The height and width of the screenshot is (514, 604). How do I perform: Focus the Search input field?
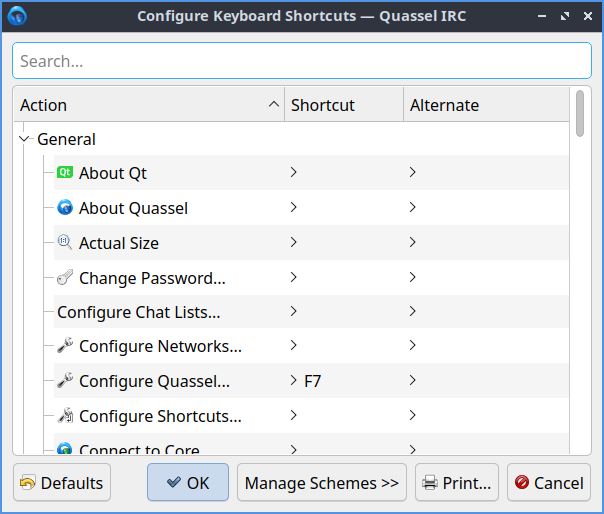pyautogui.click(x=301, y=61)
